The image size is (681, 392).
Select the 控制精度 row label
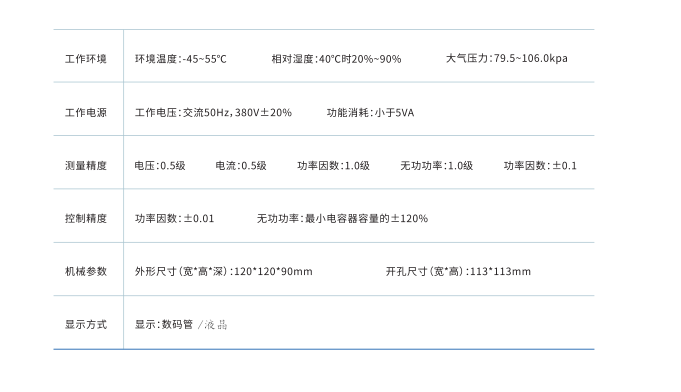coord(86,218)
